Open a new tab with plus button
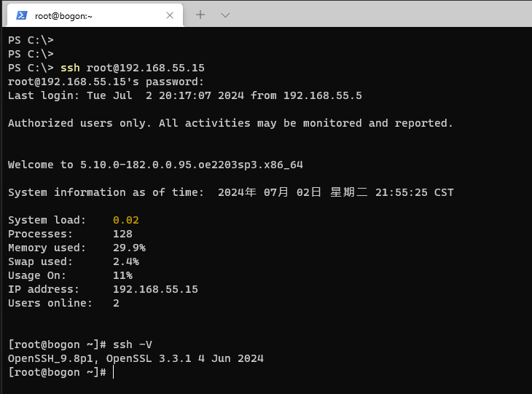 pos(200,15)
